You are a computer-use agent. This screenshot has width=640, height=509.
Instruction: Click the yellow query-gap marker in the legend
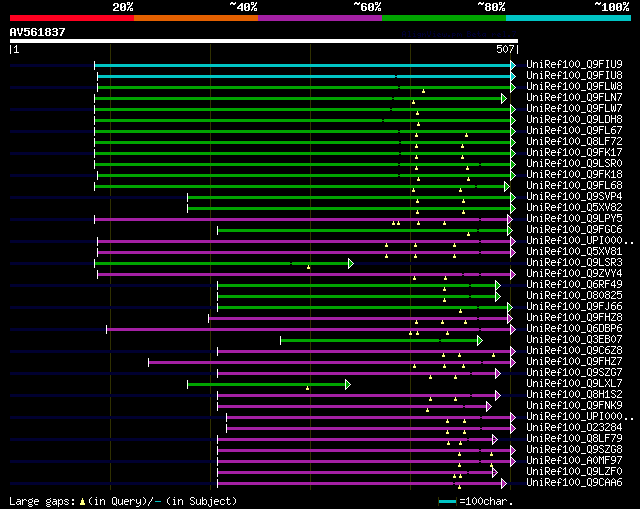82,502
